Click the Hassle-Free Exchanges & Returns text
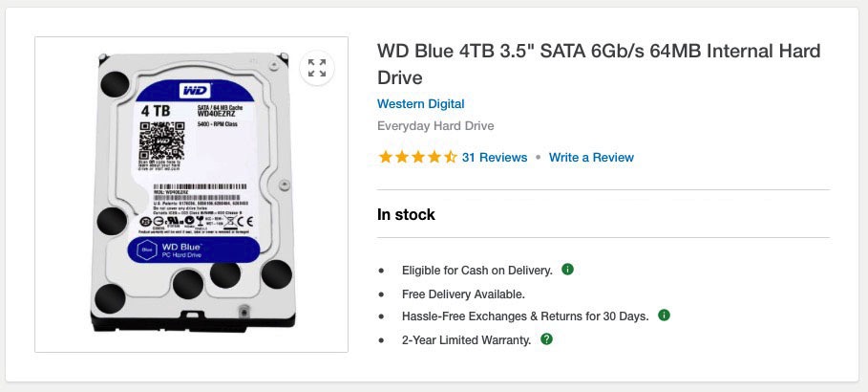The height and width of the screenshot is (392, 868). [525, 316]
